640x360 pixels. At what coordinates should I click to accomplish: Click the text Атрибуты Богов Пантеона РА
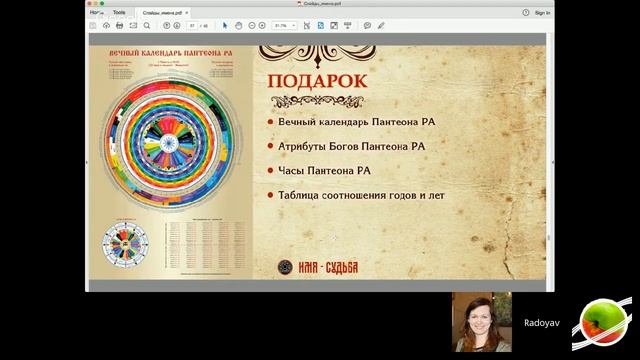[351, 146]
